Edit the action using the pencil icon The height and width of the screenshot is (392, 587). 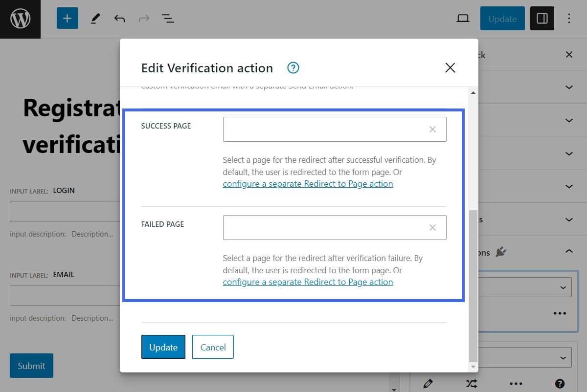[x=428, y=384]
